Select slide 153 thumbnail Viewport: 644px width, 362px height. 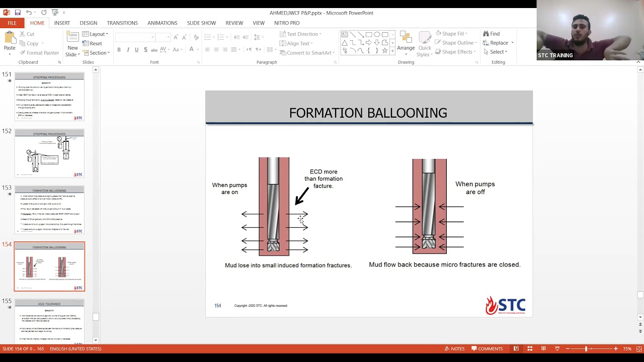(x=49, y=210)
